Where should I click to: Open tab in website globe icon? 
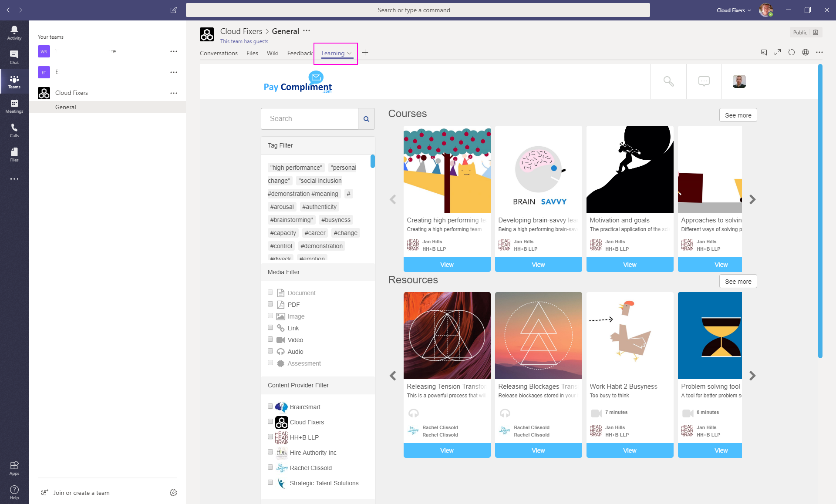[x=806, y=52]
